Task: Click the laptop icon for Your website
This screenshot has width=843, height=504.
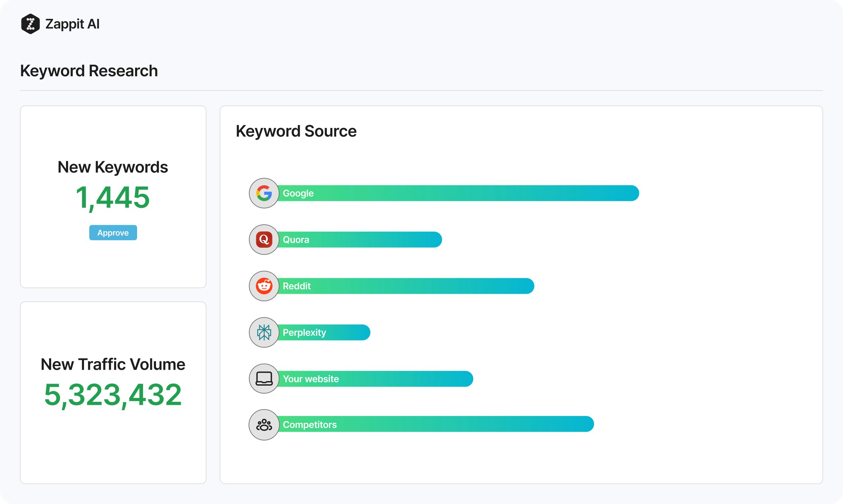Action: coord(264,378)
